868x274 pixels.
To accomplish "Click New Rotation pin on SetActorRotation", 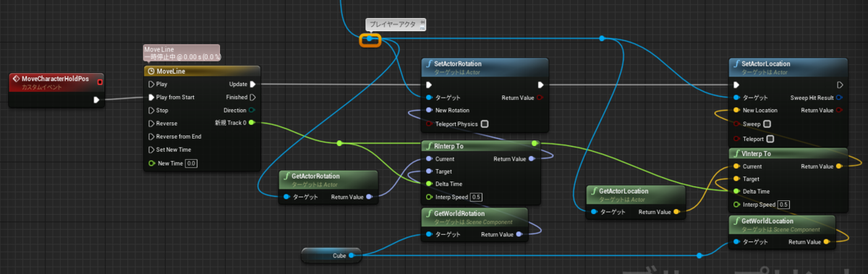I will click(429, 111).
